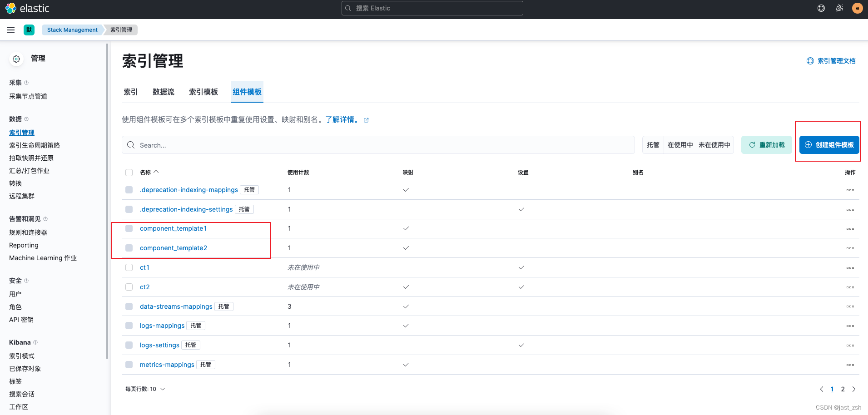Open Machine Learning 作业 in sidebar
Viewport: 868px width, 415px height.
coord(43,258)
